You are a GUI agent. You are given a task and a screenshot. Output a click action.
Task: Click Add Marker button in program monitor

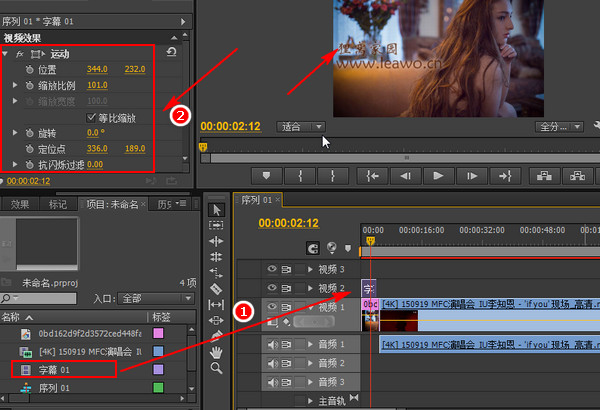tap(266, 176)
